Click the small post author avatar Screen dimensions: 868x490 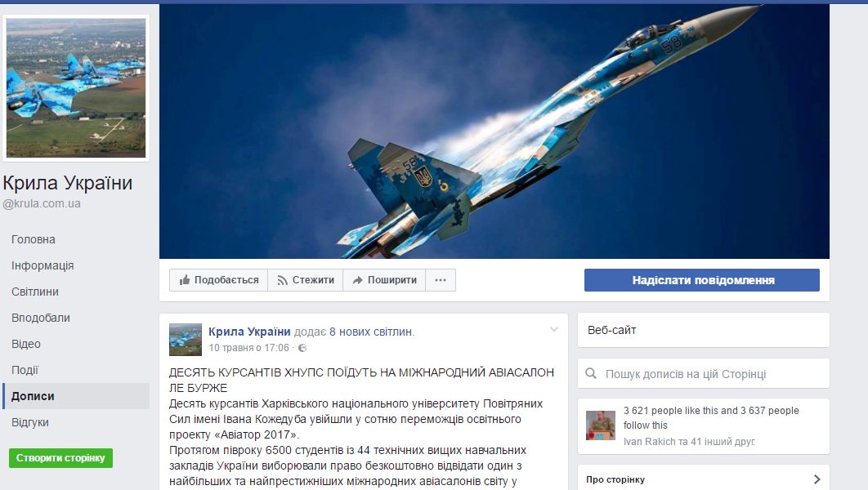pyautogui.click(x=186, y=340)
